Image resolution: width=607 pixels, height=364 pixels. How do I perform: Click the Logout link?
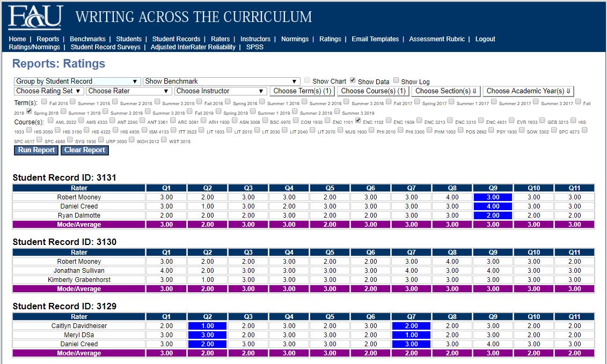coord(485,39)
